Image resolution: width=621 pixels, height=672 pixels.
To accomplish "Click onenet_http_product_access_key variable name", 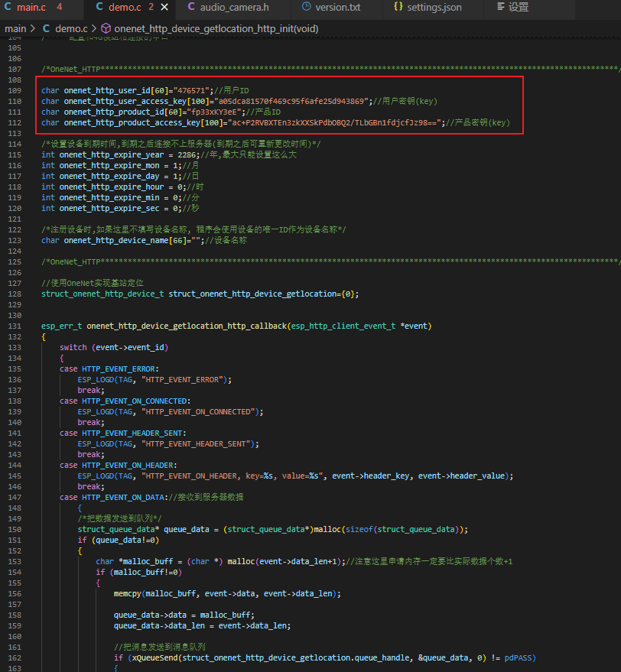I will pyautogui.click(x=132, y=122).
